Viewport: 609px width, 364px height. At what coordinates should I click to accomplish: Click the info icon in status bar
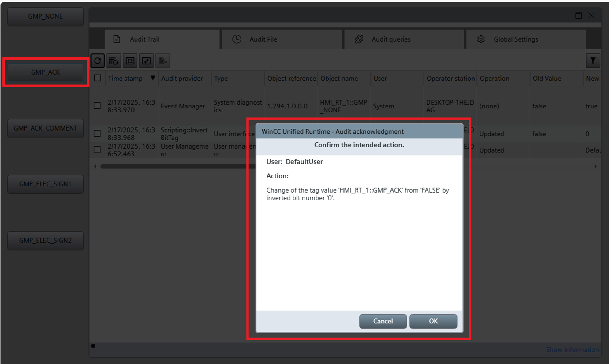(x=93, y=346)
